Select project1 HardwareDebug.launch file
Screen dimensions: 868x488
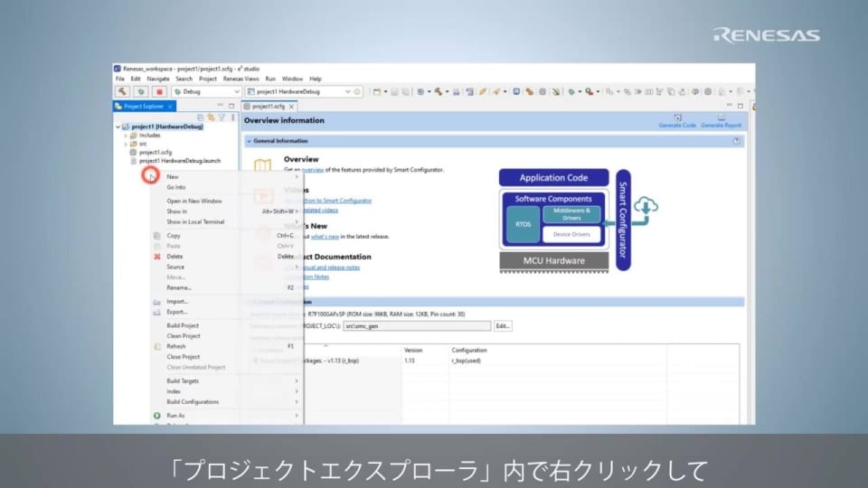(179, 161)
